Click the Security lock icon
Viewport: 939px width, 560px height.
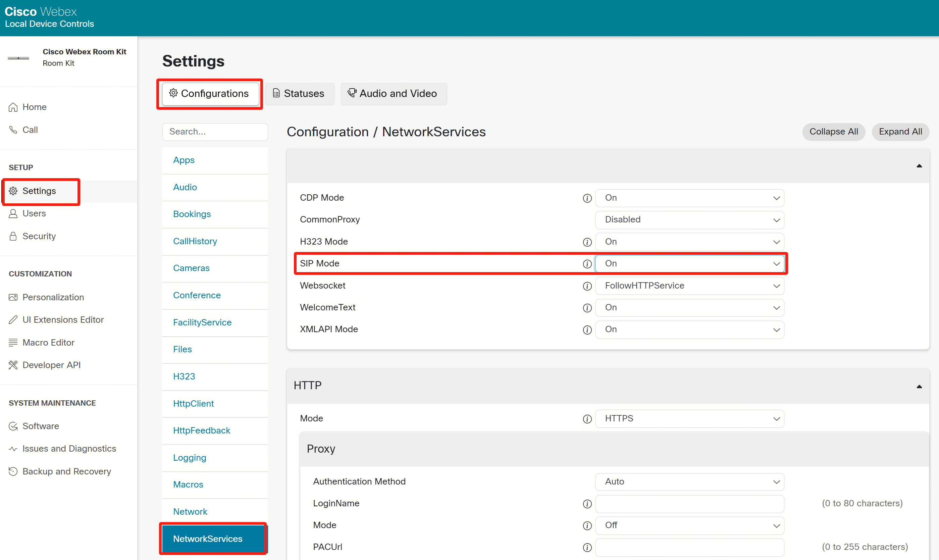click(13, 236)
